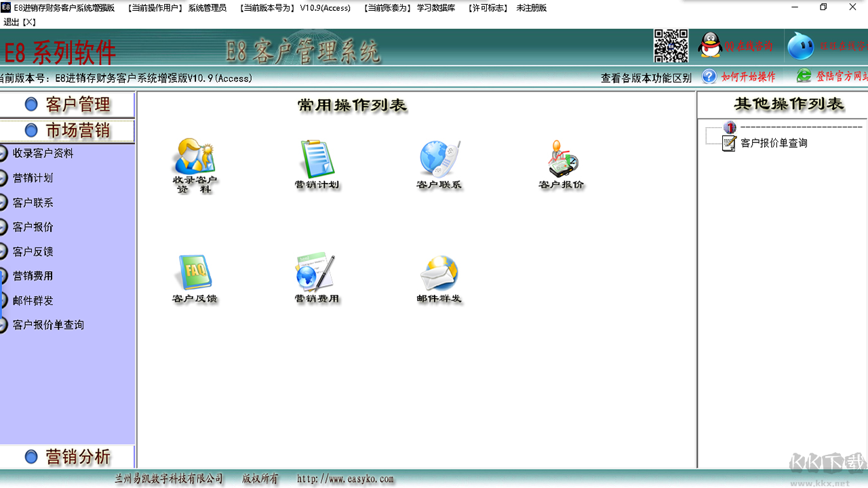The width and height of the screenshot is (868, 488).
Task: Click the 常用操作列表 heading
Action: (x=352, y=105)
